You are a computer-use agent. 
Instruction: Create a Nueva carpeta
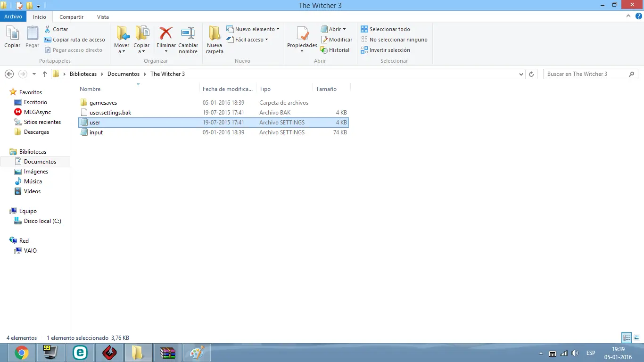tap(215, 40)
